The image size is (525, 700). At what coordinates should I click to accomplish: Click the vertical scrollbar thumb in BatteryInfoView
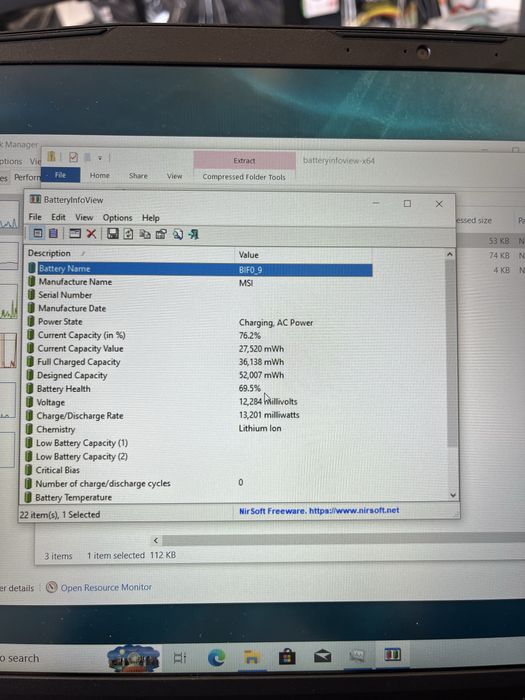[451, 353]
